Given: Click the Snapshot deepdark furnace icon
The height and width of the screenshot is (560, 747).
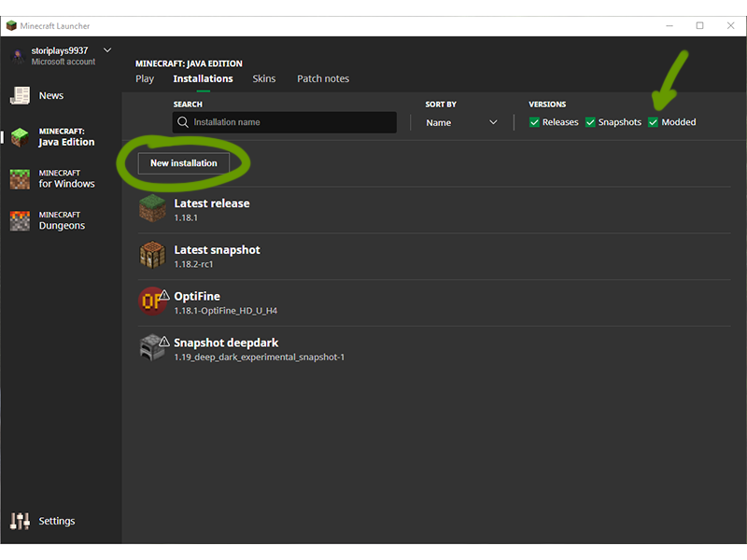Looking at the screenshot, I should pos(151,349).
